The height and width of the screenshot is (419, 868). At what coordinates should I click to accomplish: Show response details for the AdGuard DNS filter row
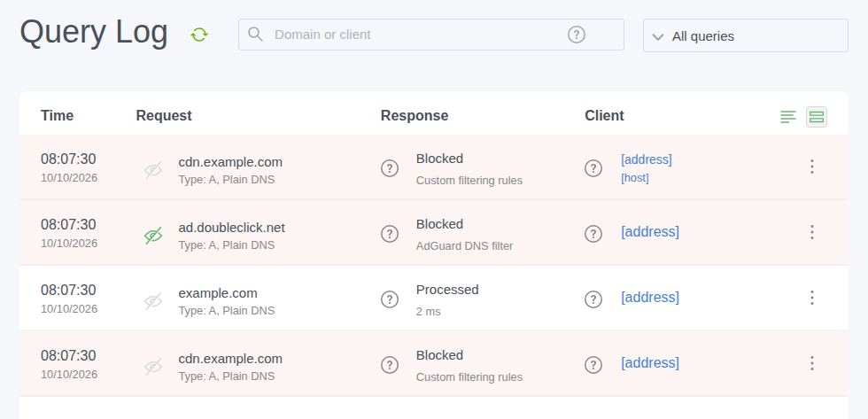click(390, 234)
